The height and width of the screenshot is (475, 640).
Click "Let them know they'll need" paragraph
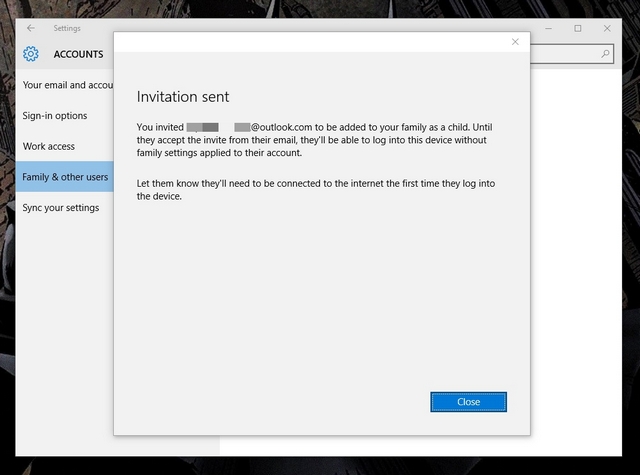pos(316,190)
